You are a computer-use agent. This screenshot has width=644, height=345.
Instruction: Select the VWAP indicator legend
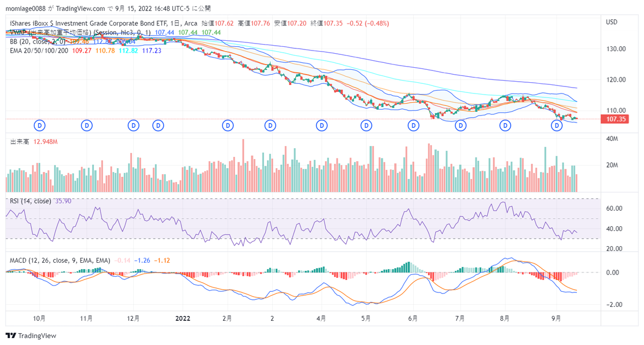pos(80,33)
